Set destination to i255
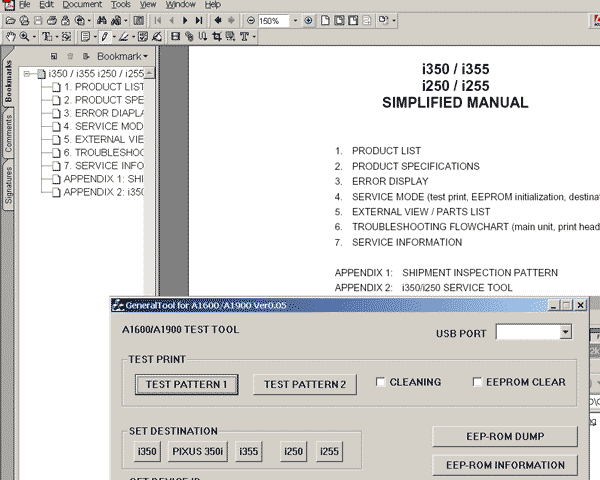Screen dimensions: 600x480 (x=329, y=451)
